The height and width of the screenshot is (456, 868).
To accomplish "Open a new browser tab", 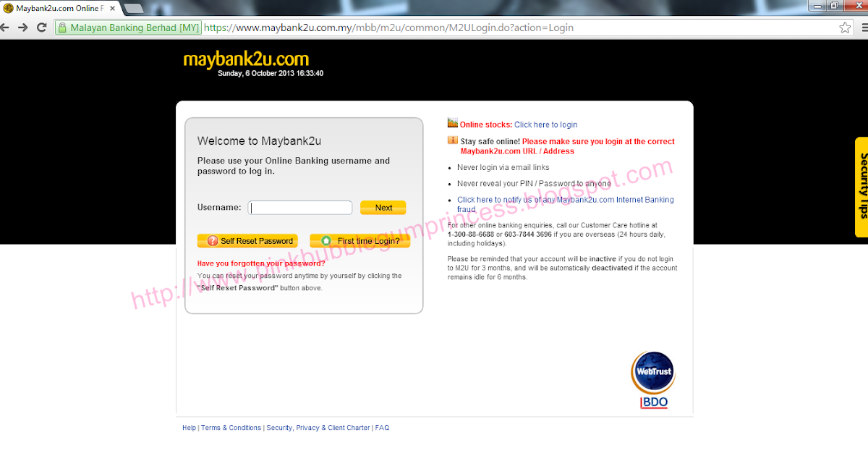I will tap(134, 8).
